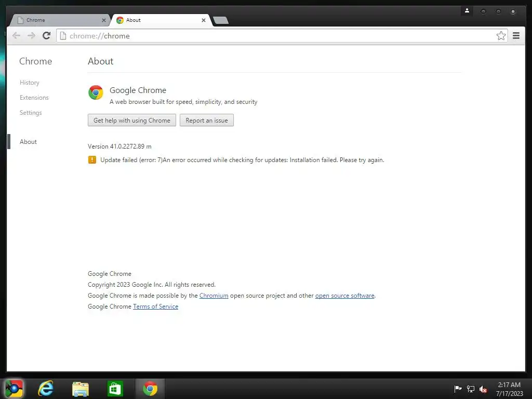
Task: Open the Terms of Service link
Action: pyautogui.click(x=155, y=307)
